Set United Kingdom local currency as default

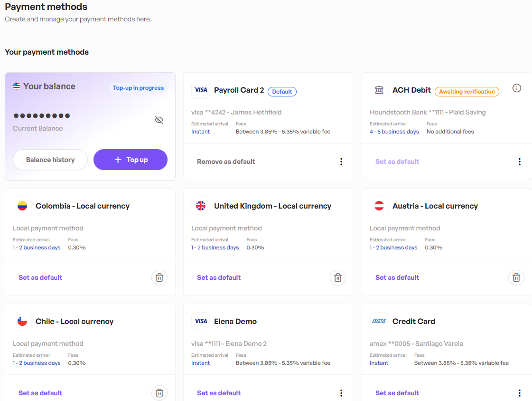(219, 277)
